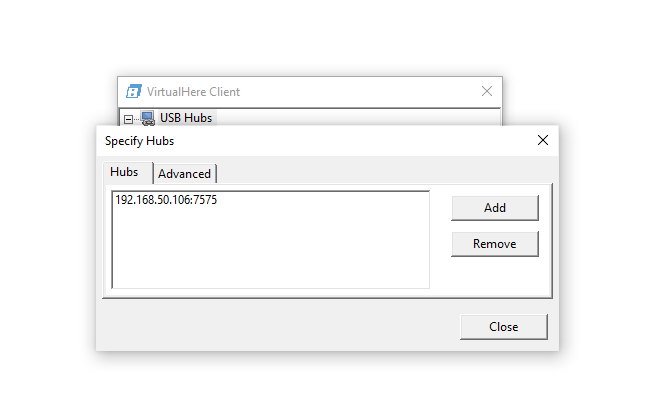Click empty panel space below Remove button

pyautogui.click(x=494, y=275)
